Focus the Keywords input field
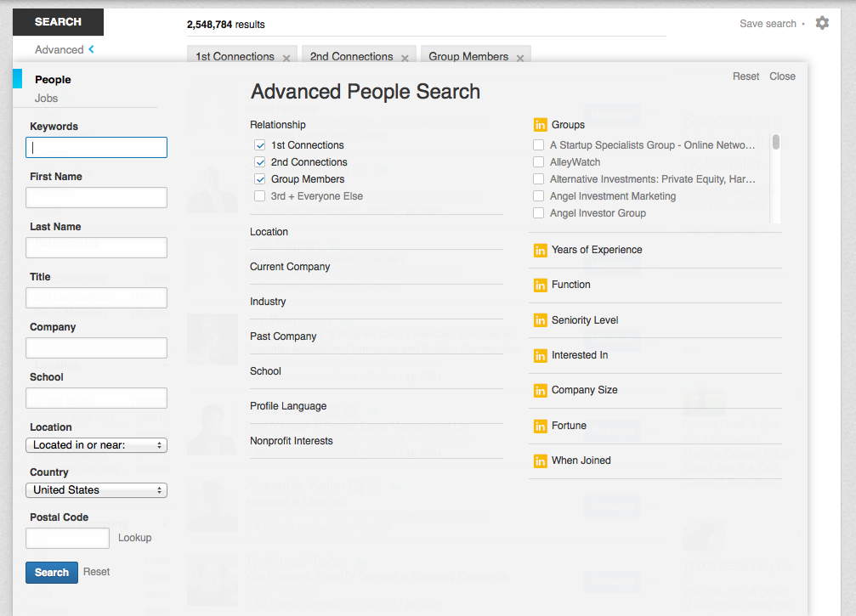The image size is (856, 616). [96, 148]
